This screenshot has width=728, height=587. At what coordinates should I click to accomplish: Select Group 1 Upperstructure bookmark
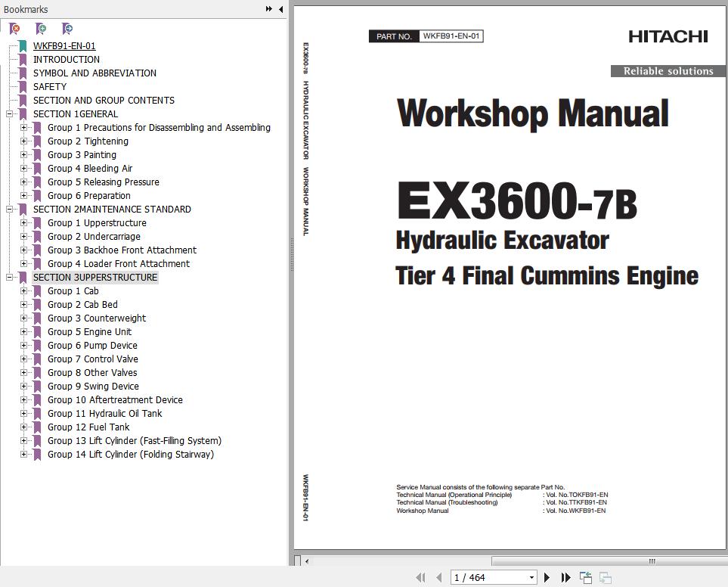point(97,223)
